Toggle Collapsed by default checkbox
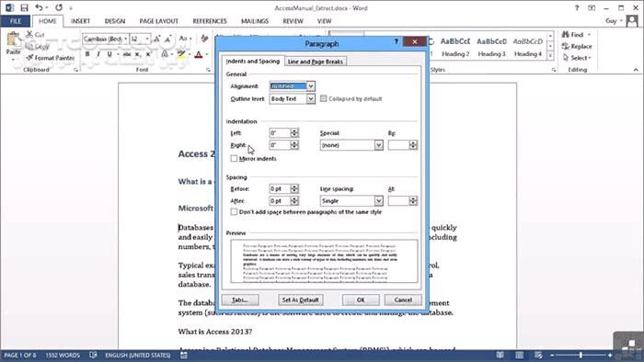The width and height of the screenshot is (644, 362). tap(323, 98)
